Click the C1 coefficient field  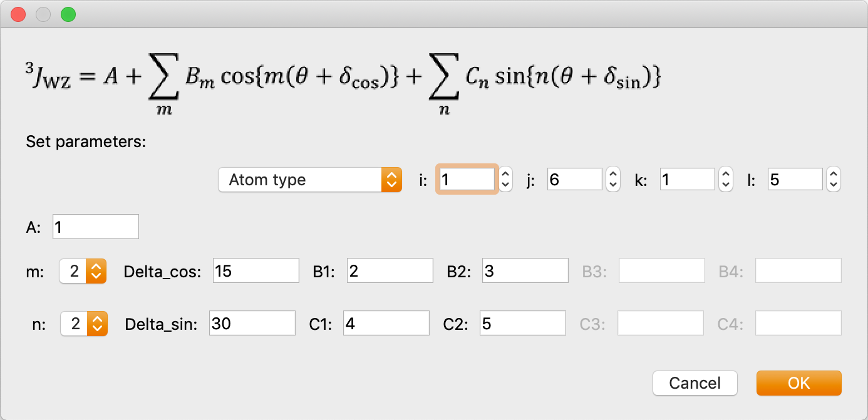click(386, 324)
